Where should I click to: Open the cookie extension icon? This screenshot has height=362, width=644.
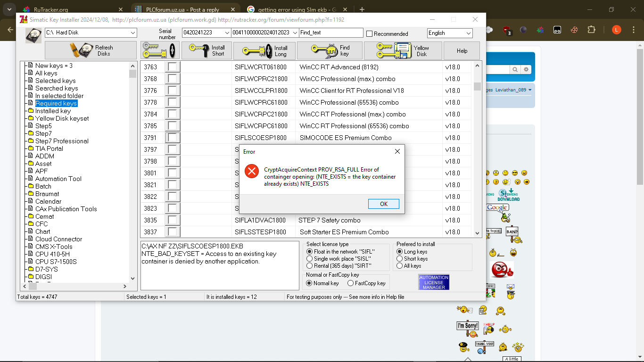click(574, 30)
